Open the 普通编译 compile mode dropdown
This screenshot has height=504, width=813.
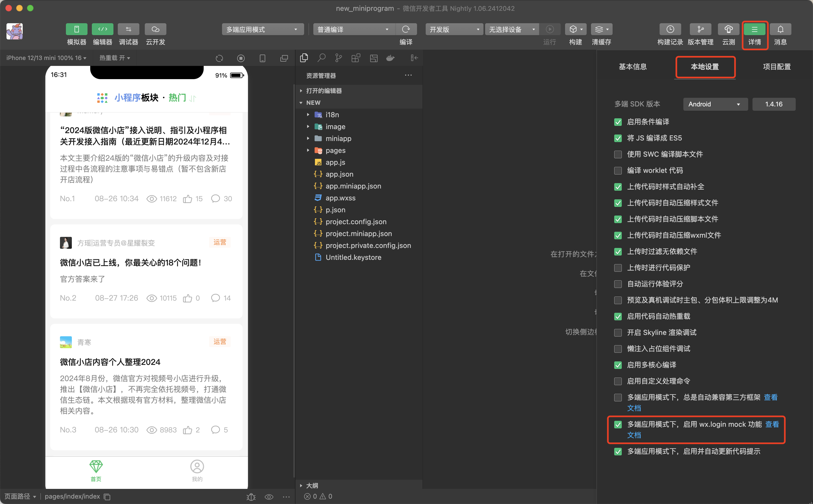(354, 29)
